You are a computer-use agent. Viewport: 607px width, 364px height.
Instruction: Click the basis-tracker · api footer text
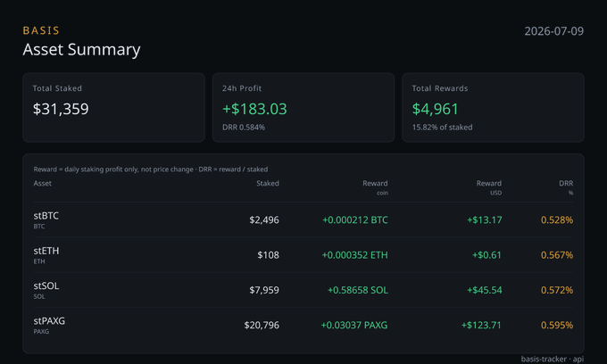553,359
